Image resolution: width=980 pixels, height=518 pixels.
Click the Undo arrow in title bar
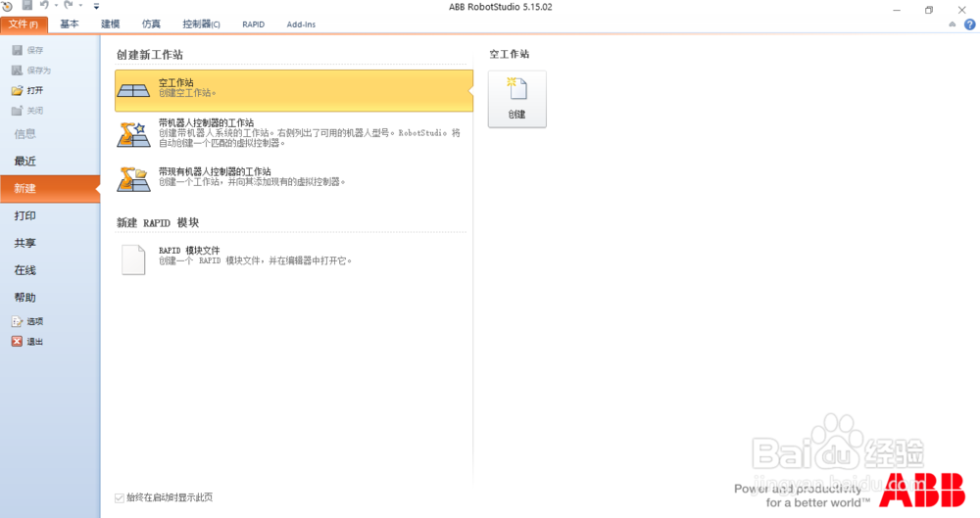coord(44,6)
